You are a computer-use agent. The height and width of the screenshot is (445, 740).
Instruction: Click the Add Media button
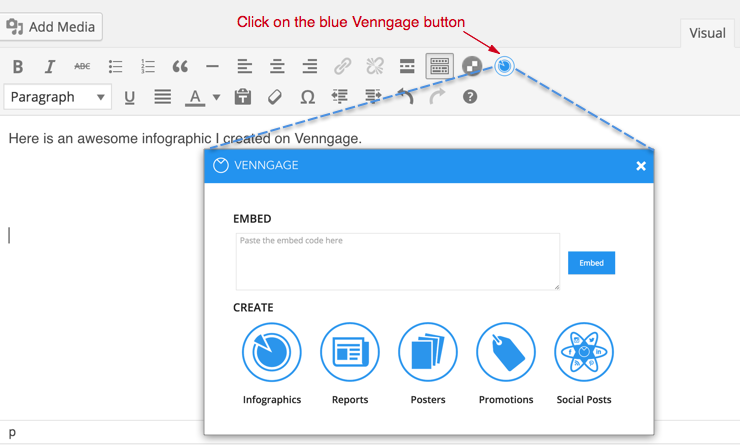[50, 27]
